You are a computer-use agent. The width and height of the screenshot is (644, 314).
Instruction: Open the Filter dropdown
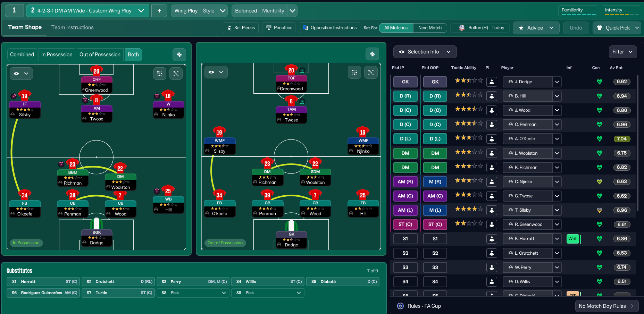pyautogui.click(x=623, y=52)
